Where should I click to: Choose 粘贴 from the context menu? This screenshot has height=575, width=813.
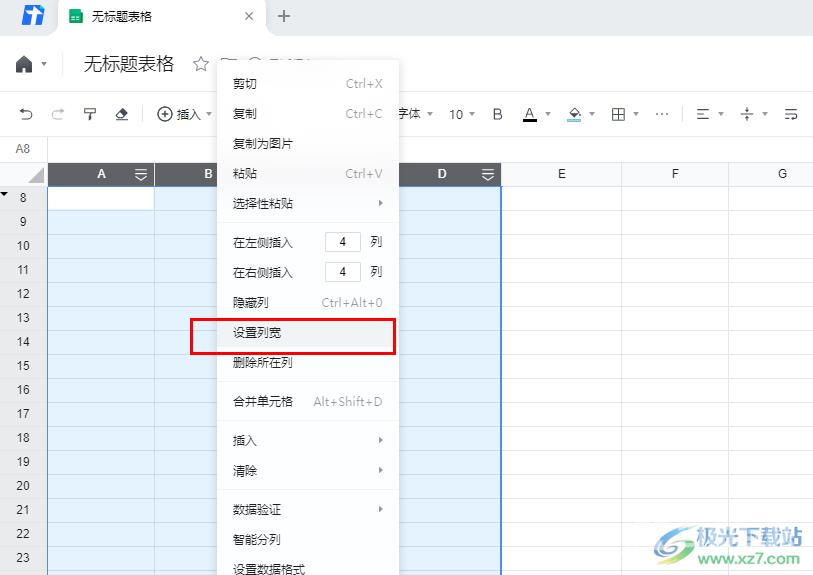click(308, 174)
